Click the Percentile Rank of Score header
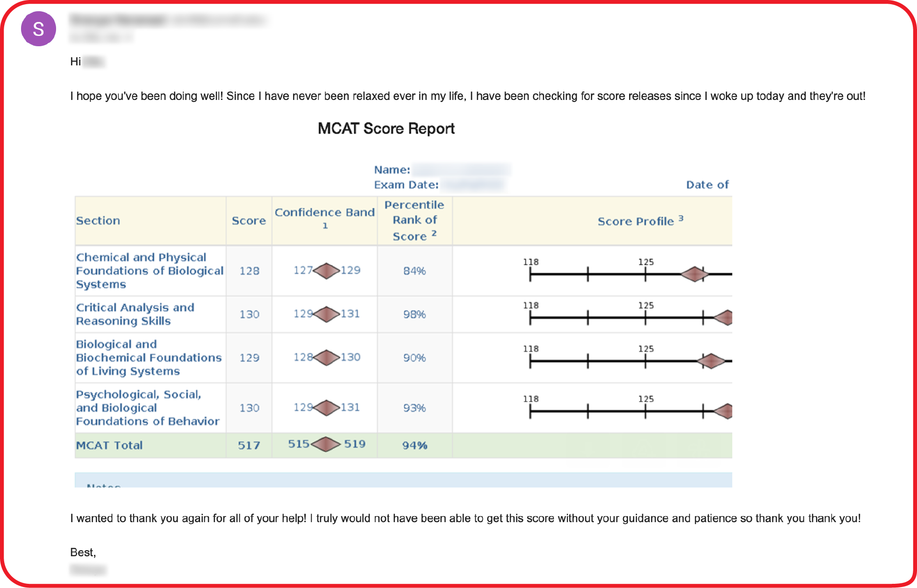 pos(415,220)
